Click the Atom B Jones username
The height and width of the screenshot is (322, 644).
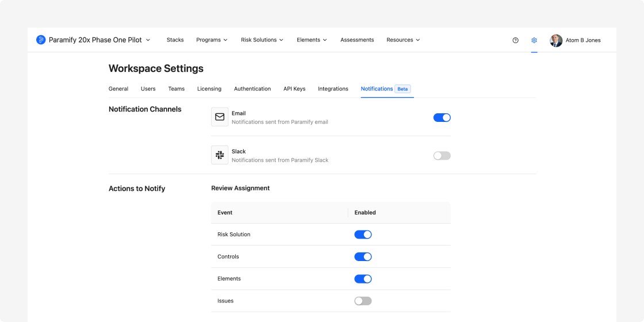click(x=583, y=40)
